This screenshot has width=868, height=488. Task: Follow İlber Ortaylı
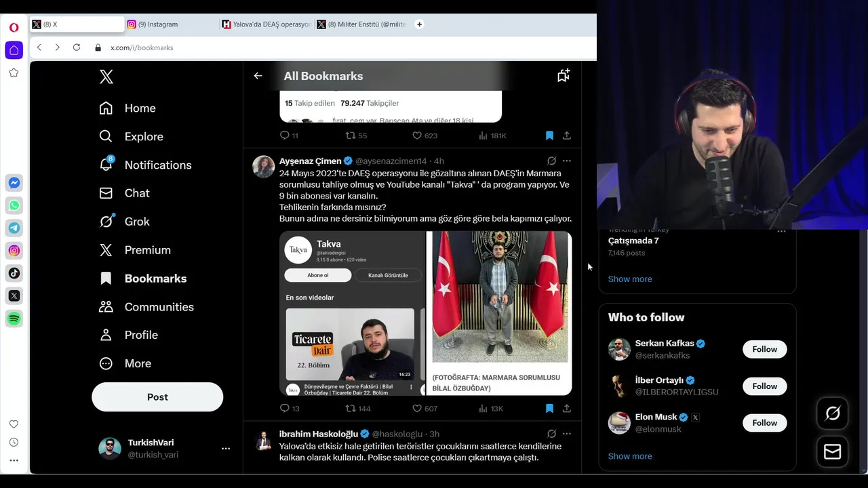pos(764,386)
